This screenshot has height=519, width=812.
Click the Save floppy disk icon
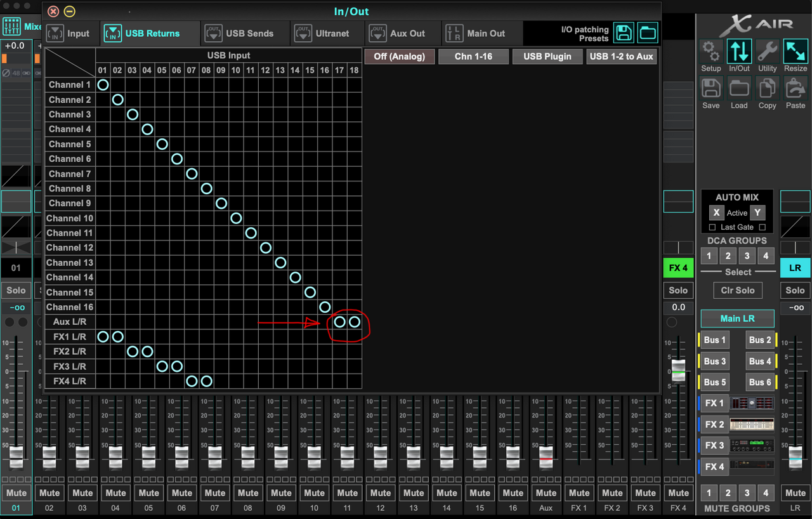710,89
